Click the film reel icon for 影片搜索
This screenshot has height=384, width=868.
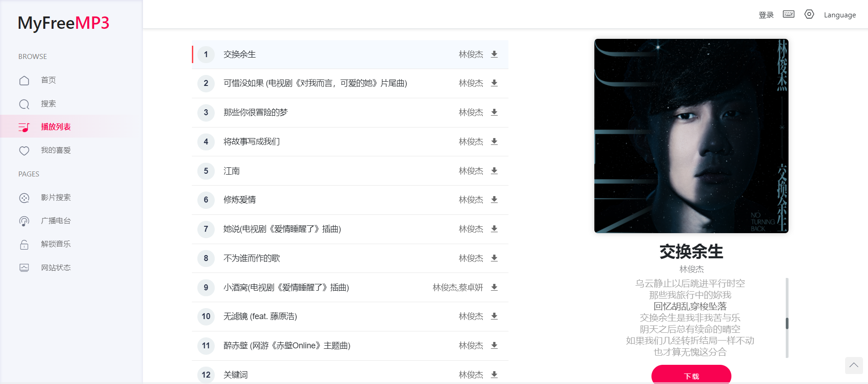24,198
